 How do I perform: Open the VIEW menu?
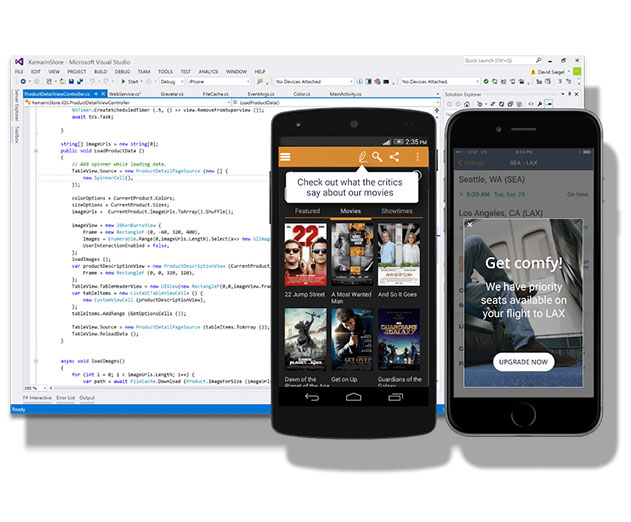click(54, 72)
